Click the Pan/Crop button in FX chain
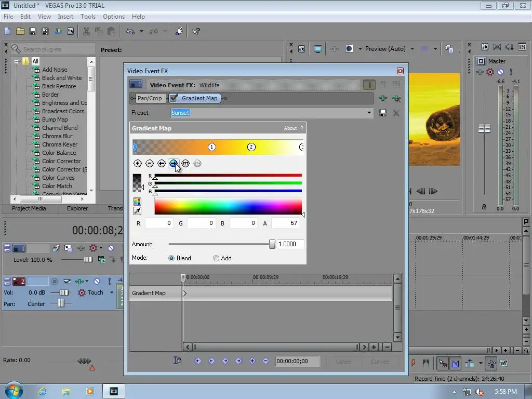Screen dimensions: 532x399 150,98
